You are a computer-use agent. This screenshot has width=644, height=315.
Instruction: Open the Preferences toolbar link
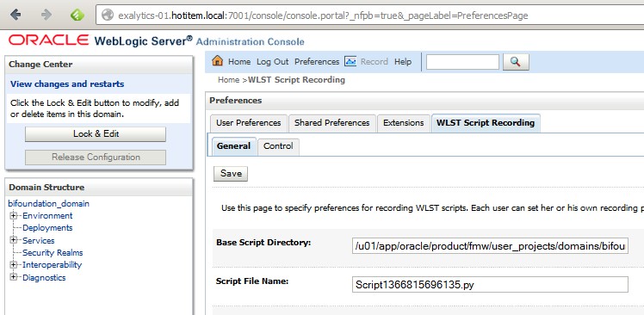317,62
